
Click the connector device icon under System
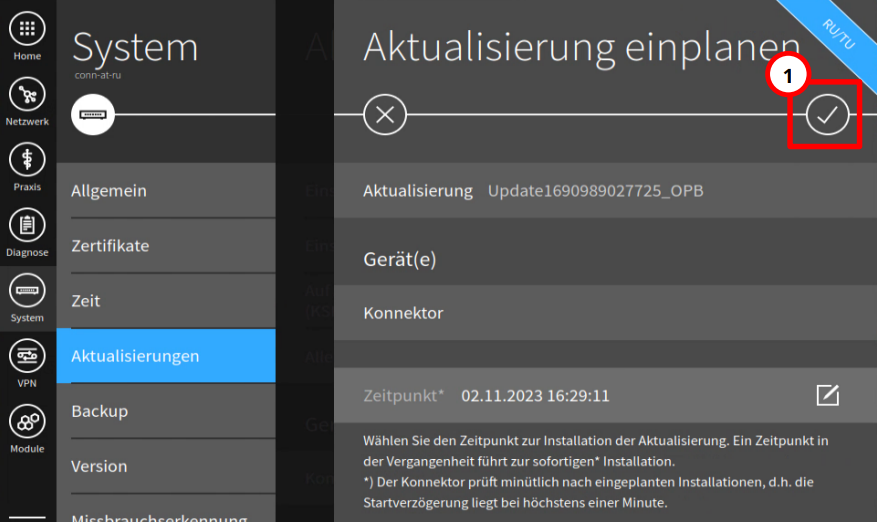[x=93, y=115]
